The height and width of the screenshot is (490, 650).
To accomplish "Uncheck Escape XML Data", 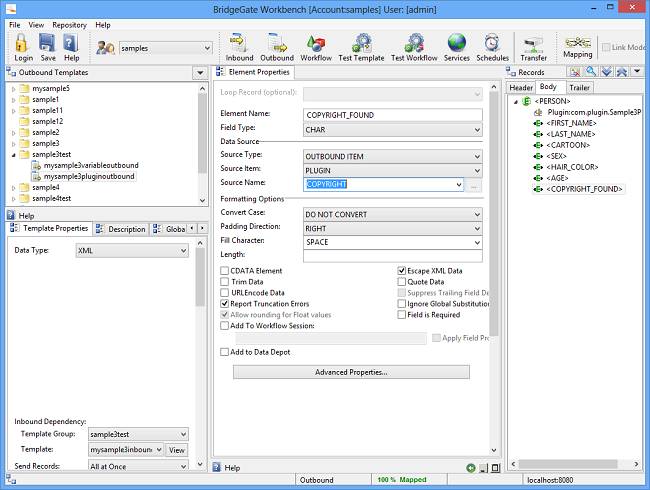I will (401, 271).
